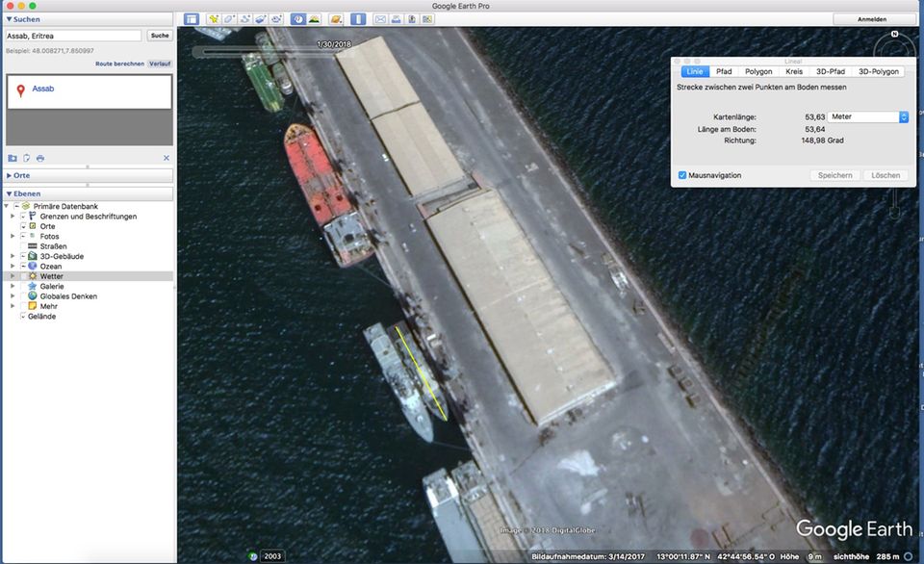Click the print icon under search results
Screen dimensions: 924x564
(x=40, y=158)
